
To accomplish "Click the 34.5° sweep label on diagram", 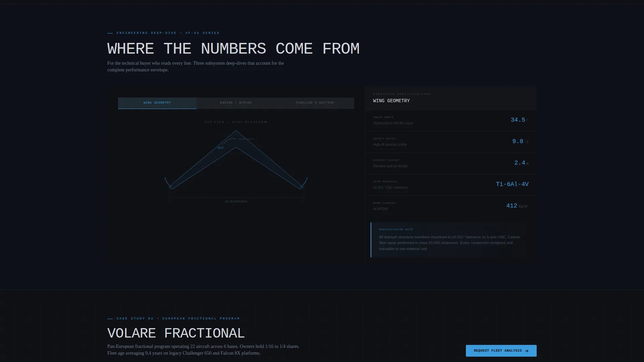I will (x=220, y=148).
